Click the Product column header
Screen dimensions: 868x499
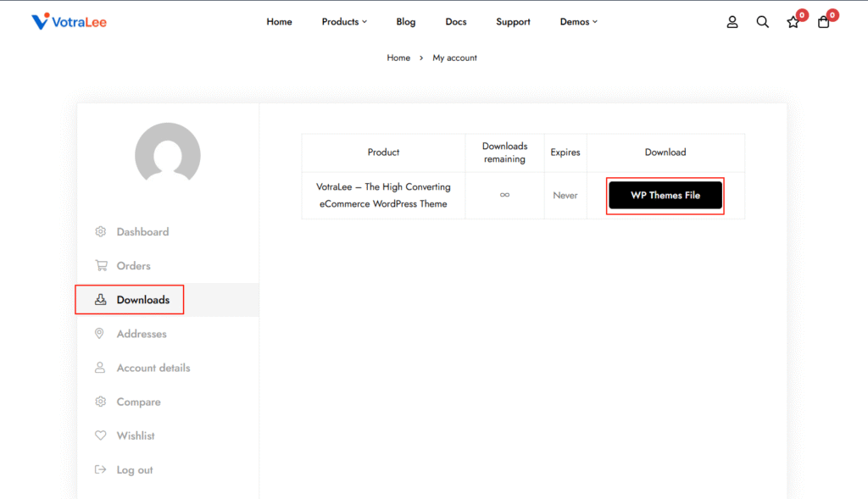[383, 152]
